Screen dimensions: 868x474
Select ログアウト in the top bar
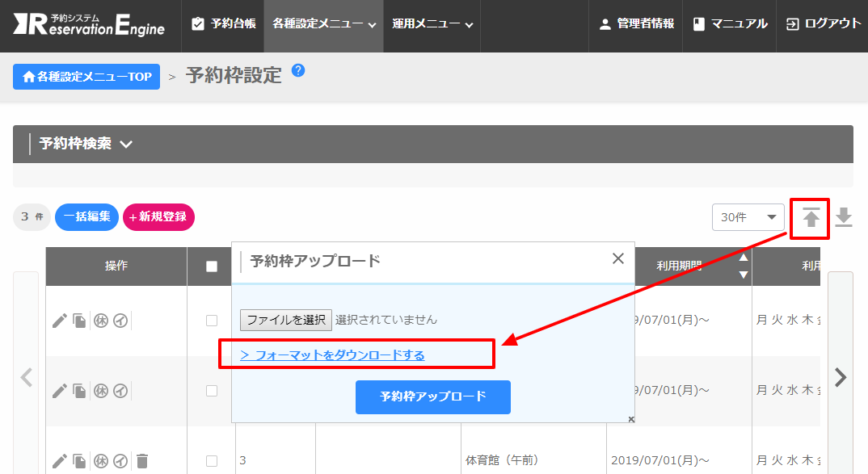coord(824,24)
